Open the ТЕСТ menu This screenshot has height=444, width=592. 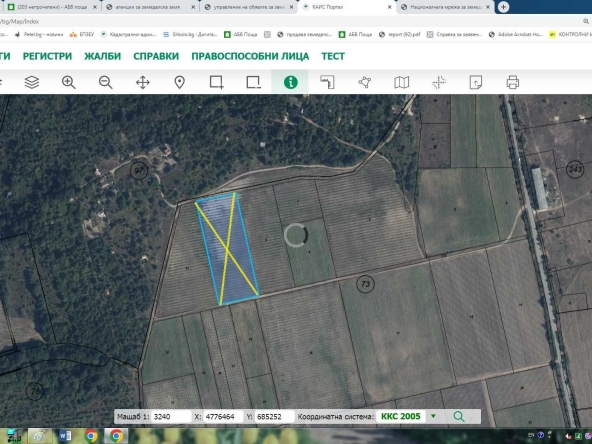[333, 56]
